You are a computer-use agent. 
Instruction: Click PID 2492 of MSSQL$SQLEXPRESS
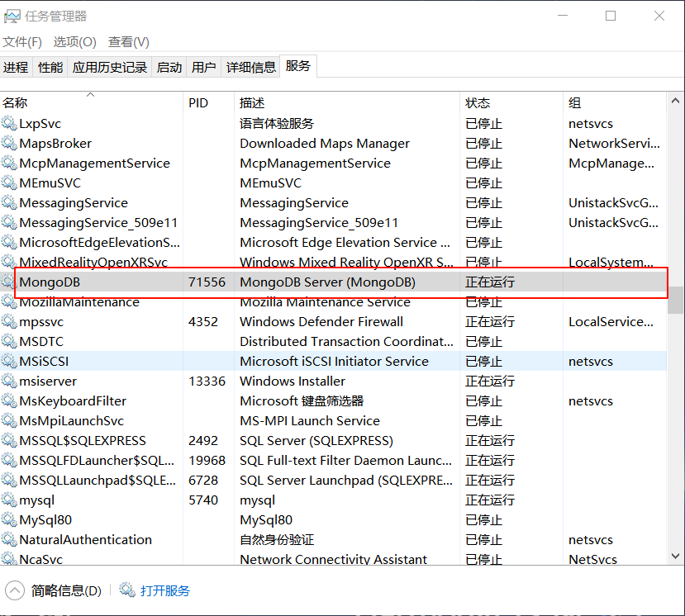pos(203,440)
